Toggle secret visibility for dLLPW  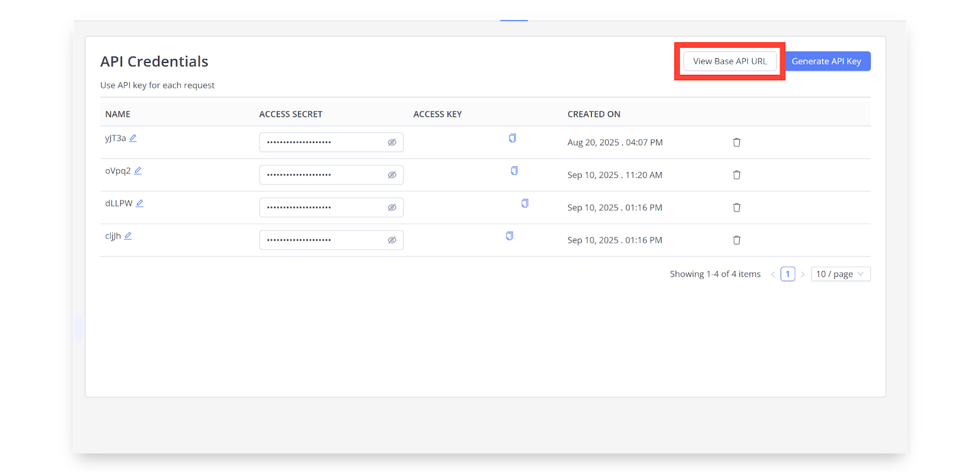[392, 208]
